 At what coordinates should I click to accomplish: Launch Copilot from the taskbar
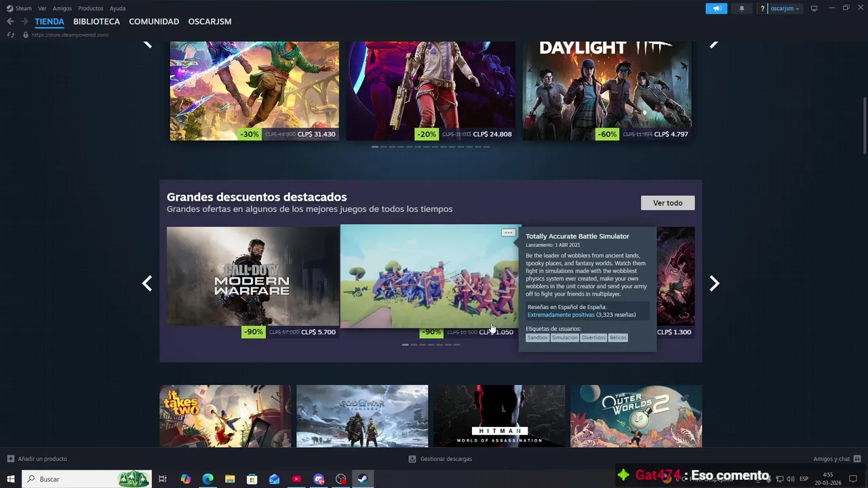[186, 479]
